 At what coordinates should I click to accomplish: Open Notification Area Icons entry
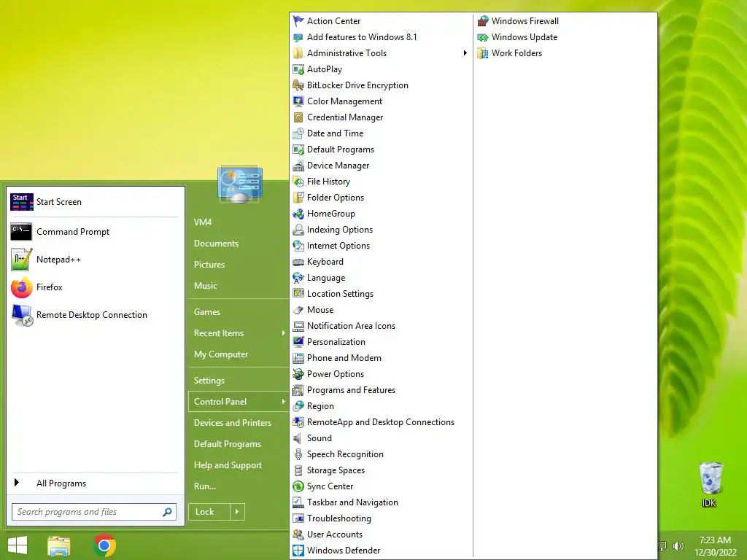(x=351, y=326)
